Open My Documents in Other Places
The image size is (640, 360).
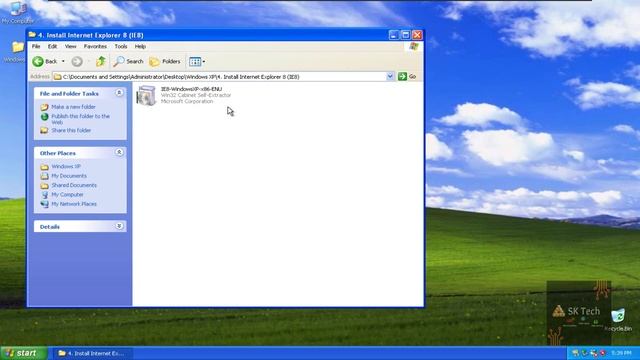(x=69, y=176)
